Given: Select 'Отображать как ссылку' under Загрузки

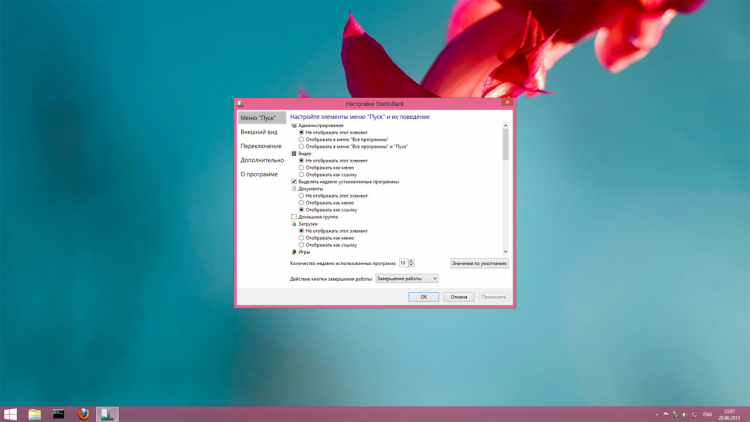Looking at the screenshot, I should (x=301, y=245).
